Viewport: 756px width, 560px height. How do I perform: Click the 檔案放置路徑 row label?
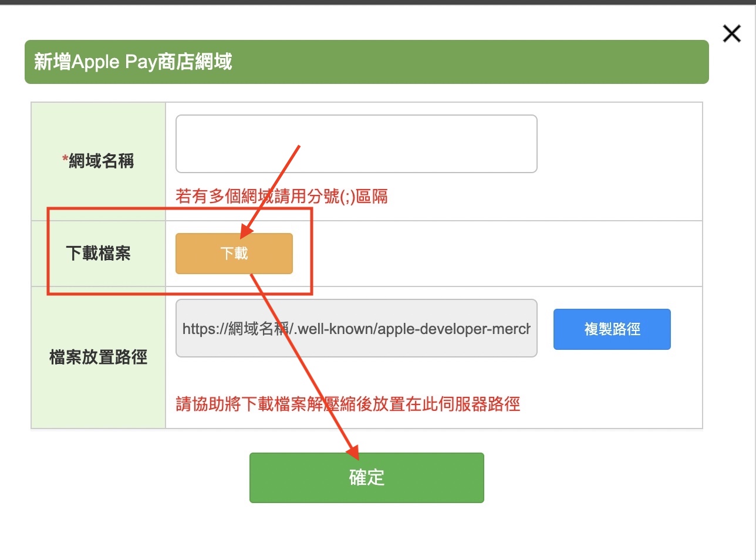98,357
